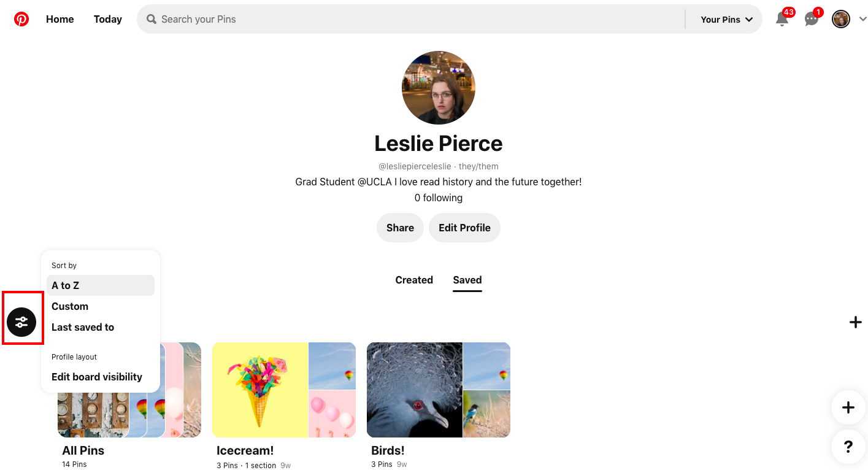The width and height of the screenshot is (868, 470).
Task: Expand the account switcher chevron
Action: point(862,19)
